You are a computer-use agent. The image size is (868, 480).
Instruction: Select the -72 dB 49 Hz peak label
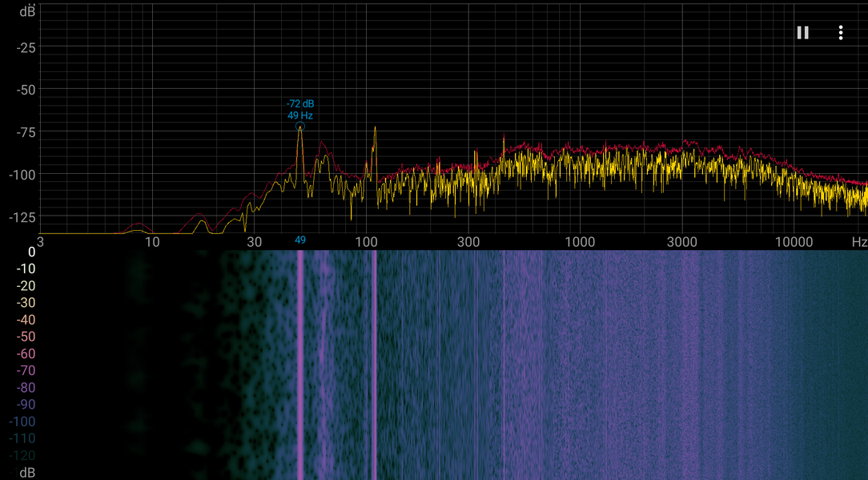click(x=300, y=110)
